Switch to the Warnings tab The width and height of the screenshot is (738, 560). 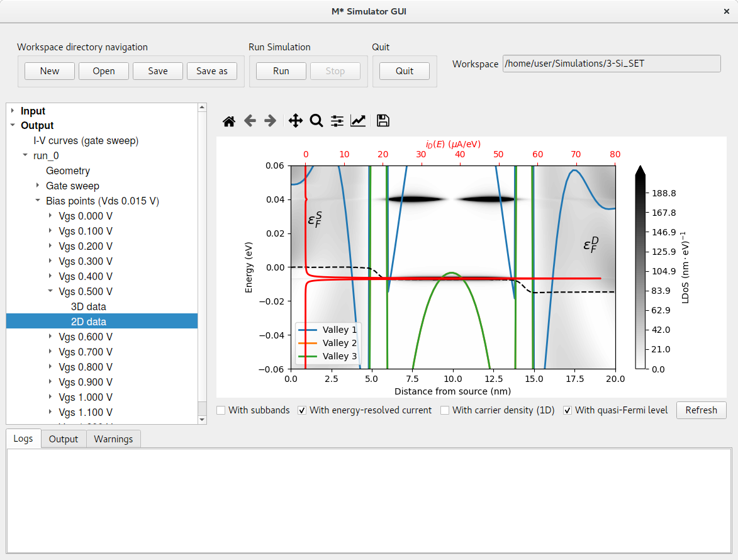[x=113, y=439]
